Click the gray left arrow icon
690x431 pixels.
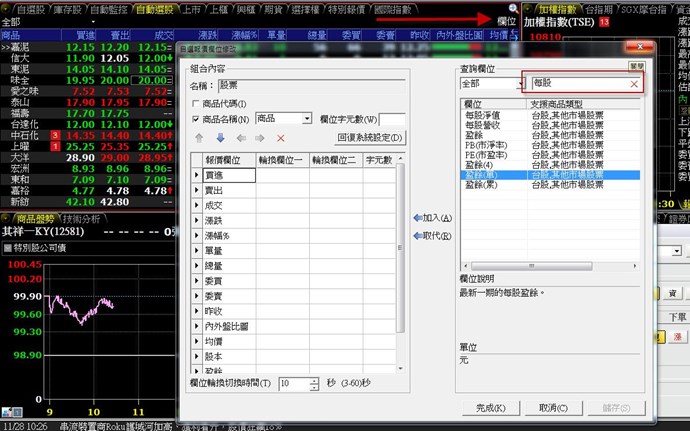(x=241, y=138)
